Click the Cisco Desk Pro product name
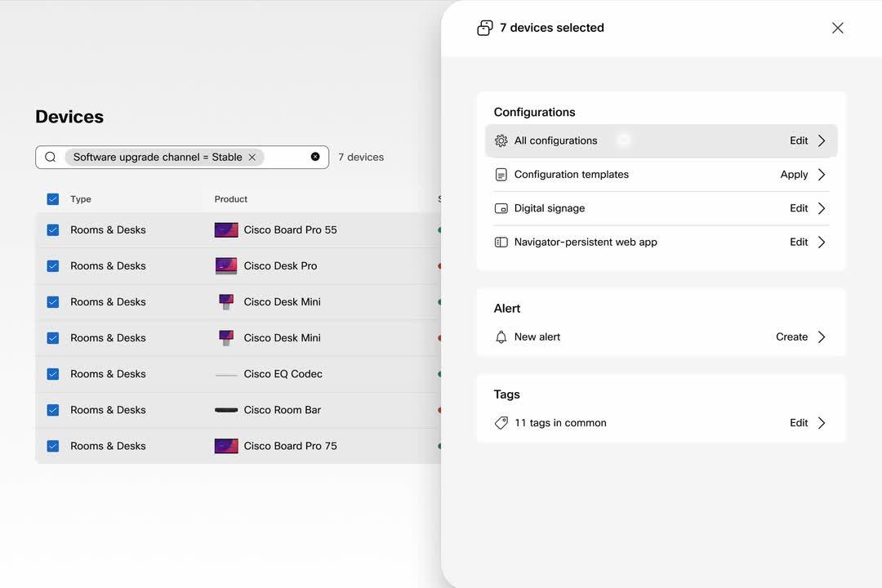 tap(280, 265)
